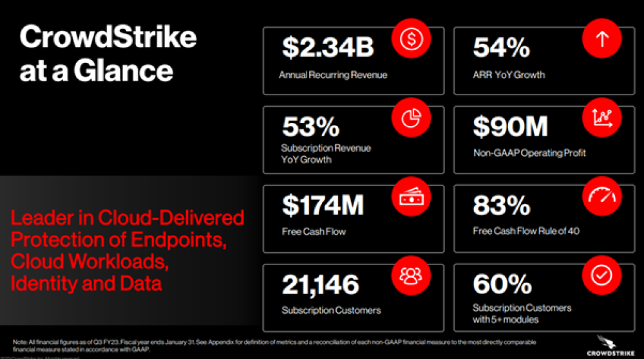This screenshot has width=644, height=359.
Task: Click the speedometer gauge icon by 83%
Action: tap(601, 196)
